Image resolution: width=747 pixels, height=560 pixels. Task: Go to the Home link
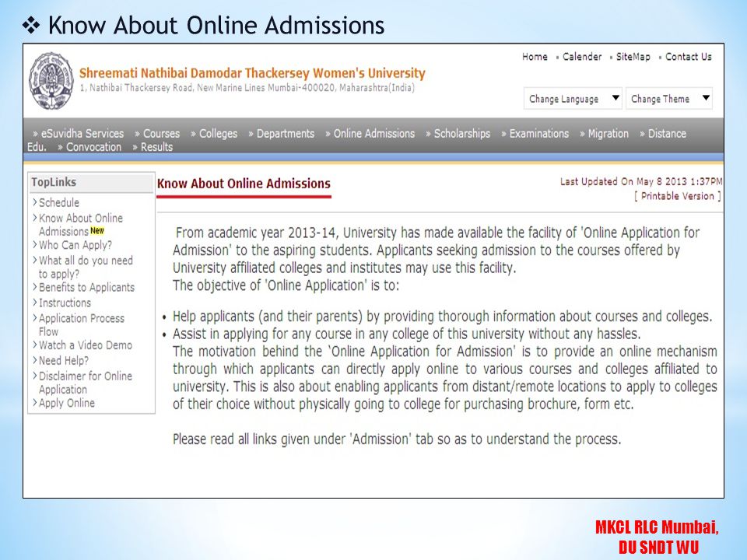(535, 57)
